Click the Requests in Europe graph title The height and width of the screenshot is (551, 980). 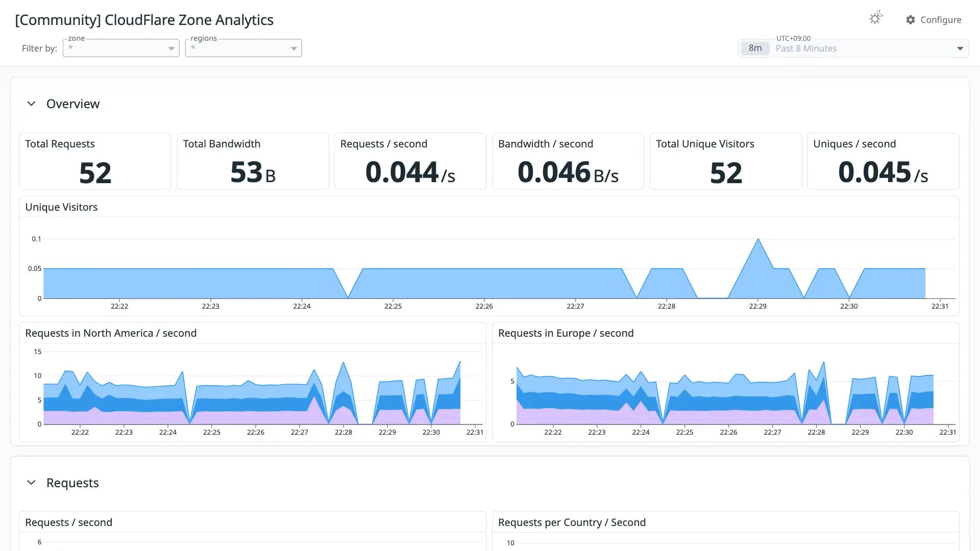click(x=566, y=333)
